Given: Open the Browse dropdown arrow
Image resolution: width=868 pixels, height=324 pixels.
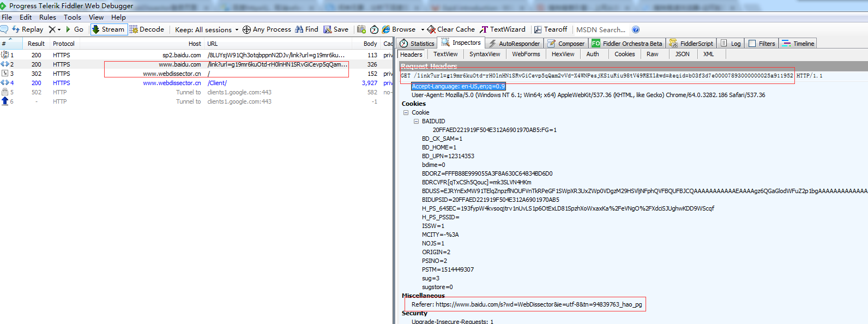Looking at the screenshot, I should [423, 29].
